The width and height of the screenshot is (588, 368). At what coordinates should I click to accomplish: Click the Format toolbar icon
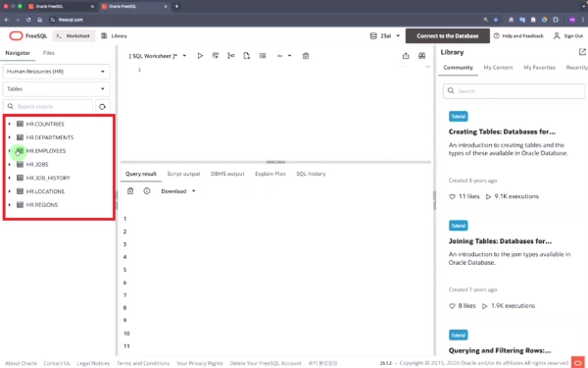[x=263, y=56]
